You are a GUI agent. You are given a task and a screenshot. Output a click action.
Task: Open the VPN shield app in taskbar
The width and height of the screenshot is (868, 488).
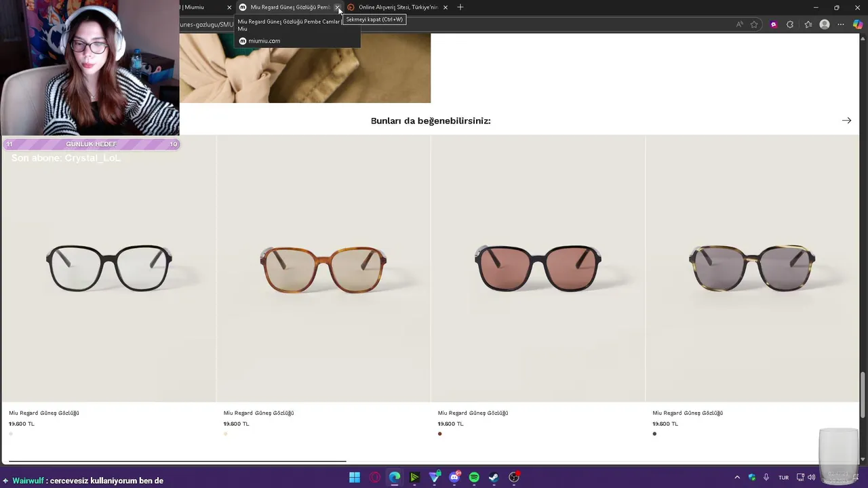point(435,478)
